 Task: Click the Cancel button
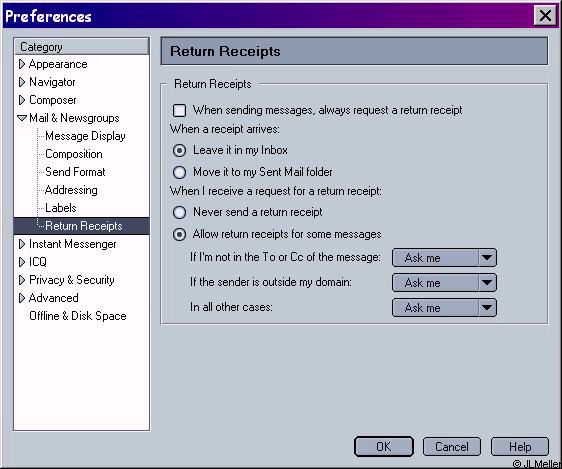[452, 446]
